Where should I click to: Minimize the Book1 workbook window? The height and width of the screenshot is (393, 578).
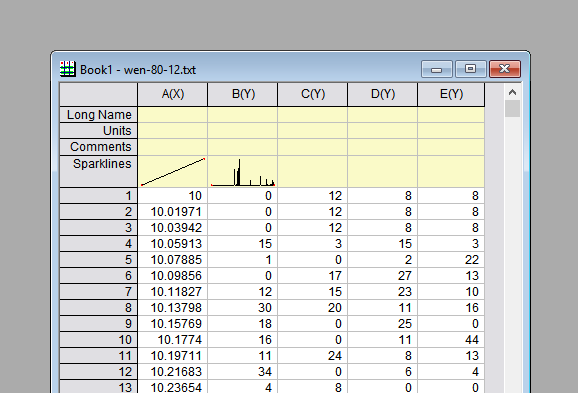pyautogui.click(x=437, y=69)
